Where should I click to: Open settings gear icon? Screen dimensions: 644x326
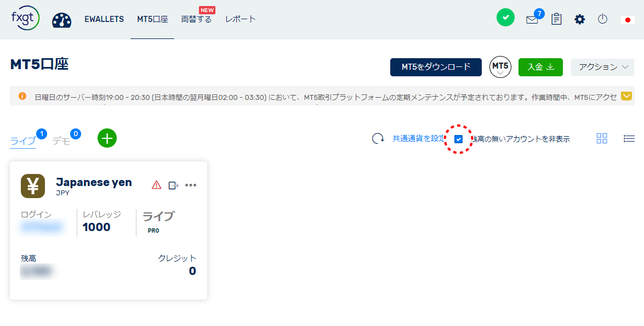coord(579,19)
